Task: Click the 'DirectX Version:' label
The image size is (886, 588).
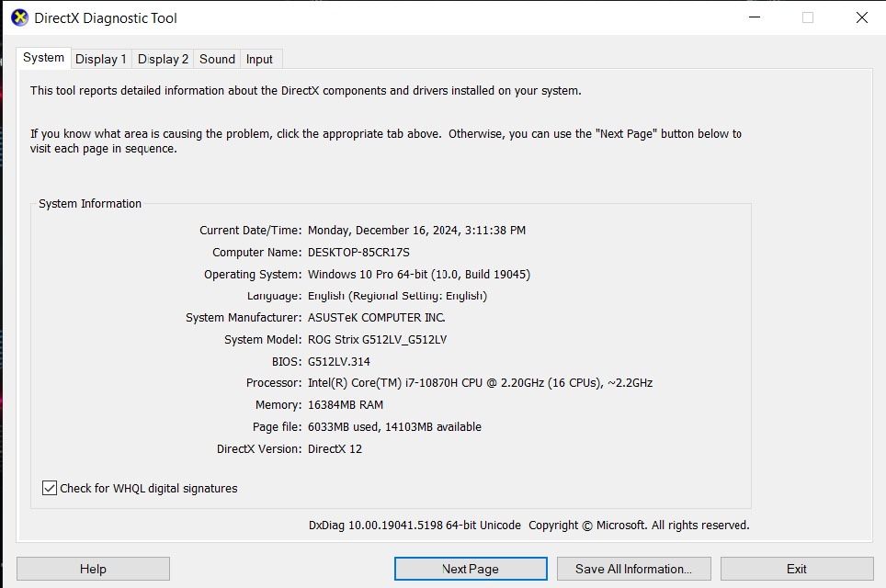Action: tap(259, 449)
